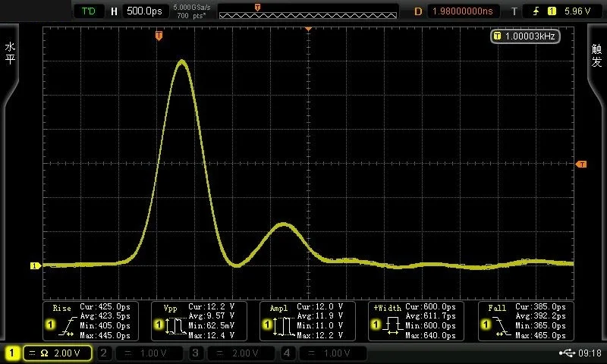Click the USB connection status icon

tap(567, 353)
